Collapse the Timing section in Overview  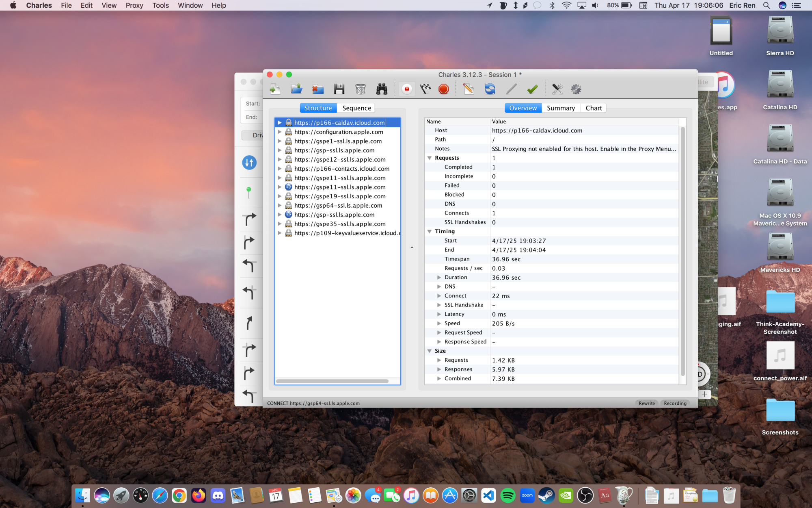coord(429,231)
